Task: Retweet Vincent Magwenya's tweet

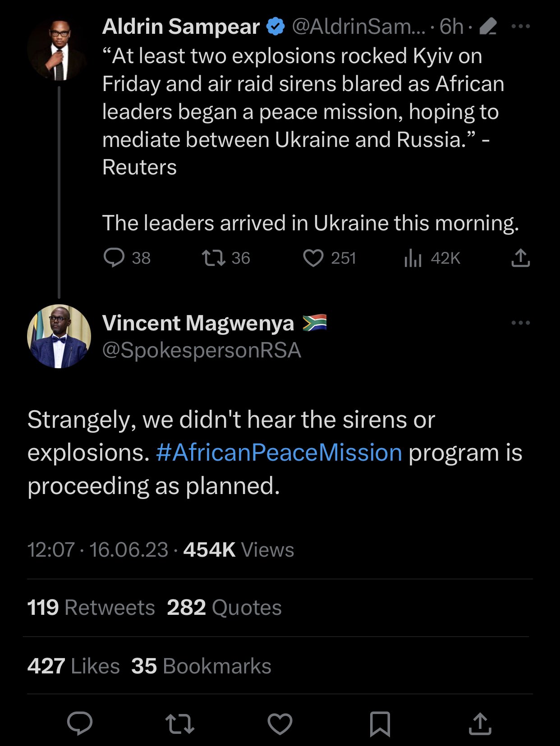Action: (x=180, y=723)
